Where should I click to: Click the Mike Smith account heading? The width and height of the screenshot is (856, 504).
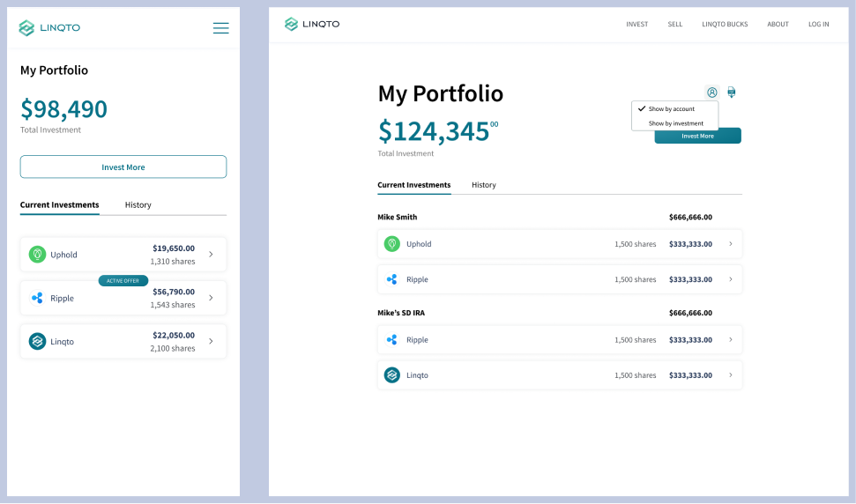397,217
